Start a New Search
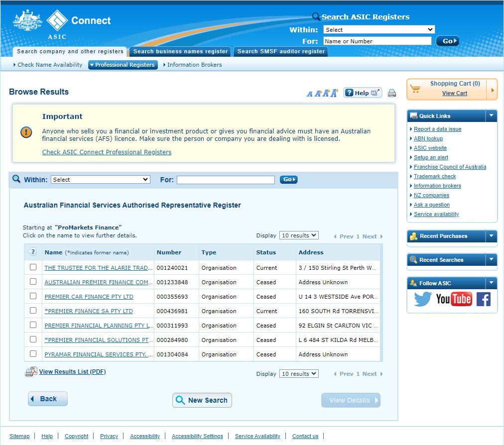 [202, 400]
